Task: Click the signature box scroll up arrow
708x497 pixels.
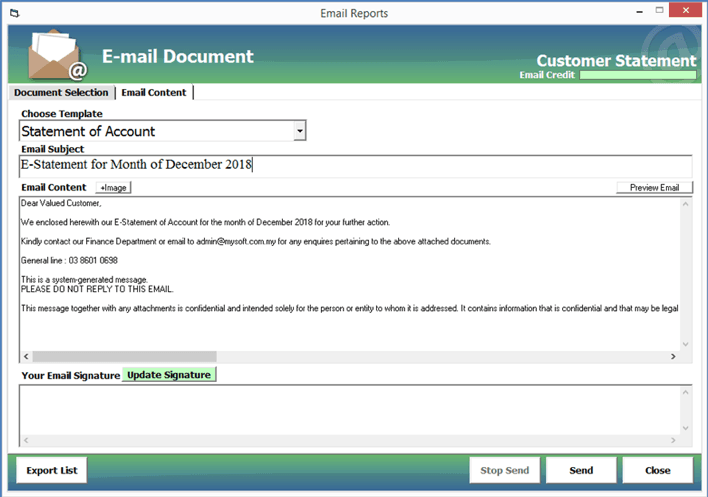Action: coord(685,392)
